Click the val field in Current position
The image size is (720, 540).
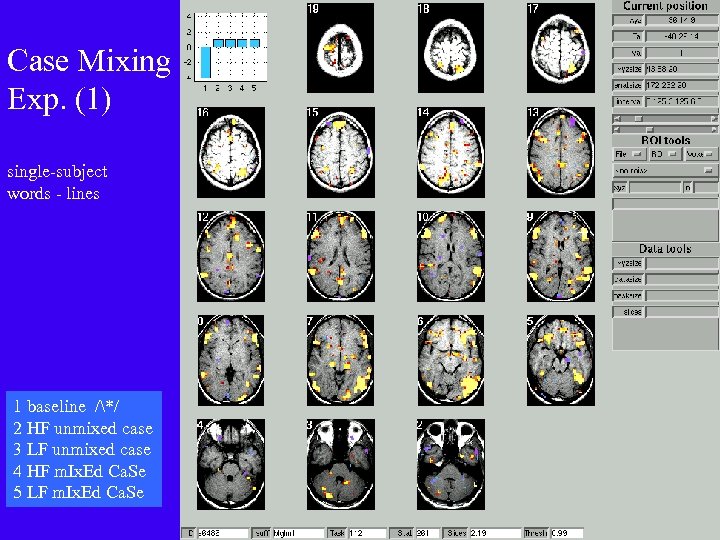click(681, 53)
